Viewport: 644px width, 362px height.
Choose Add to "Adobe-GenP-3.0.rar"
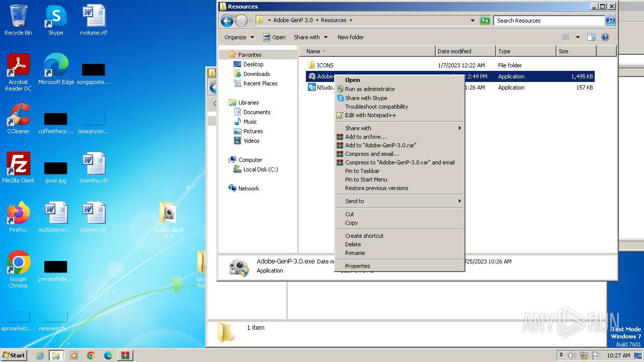[x=399, y=145]
